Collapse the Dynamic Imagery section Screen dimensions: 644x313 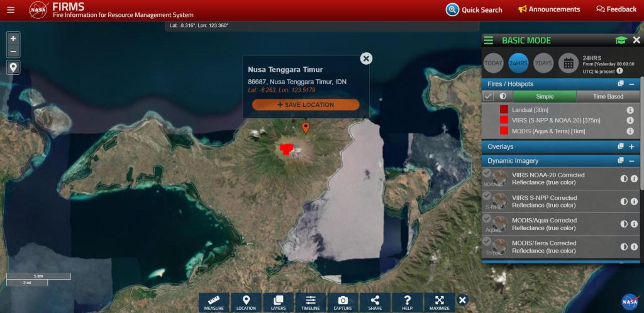[x=631, y=161]
